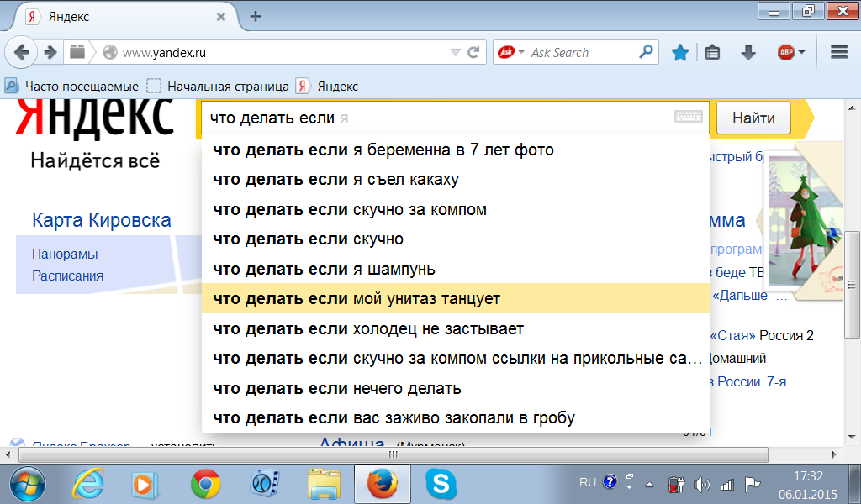Select suggestion 'нечего делать'
The height and width of the screenshot is (504, 861).
click(456, 389)
